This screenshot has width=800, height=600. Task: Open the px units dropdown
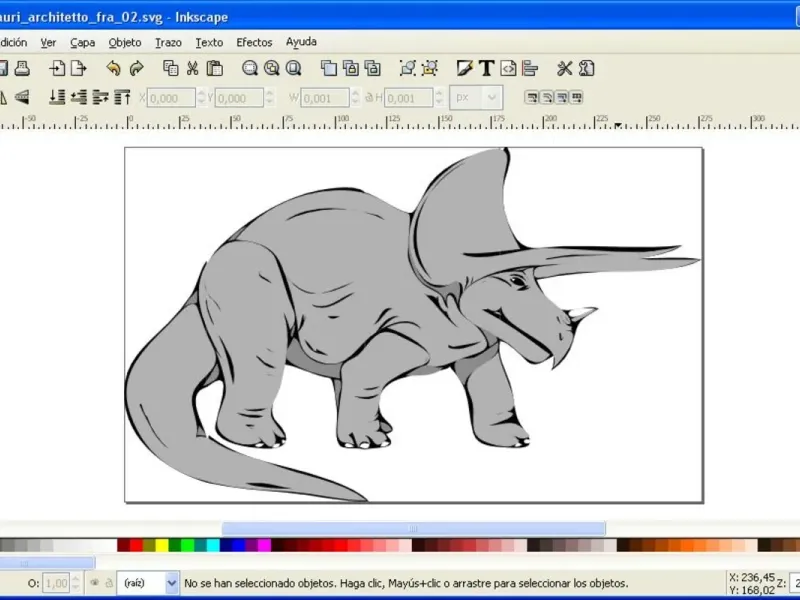[476, 97]
